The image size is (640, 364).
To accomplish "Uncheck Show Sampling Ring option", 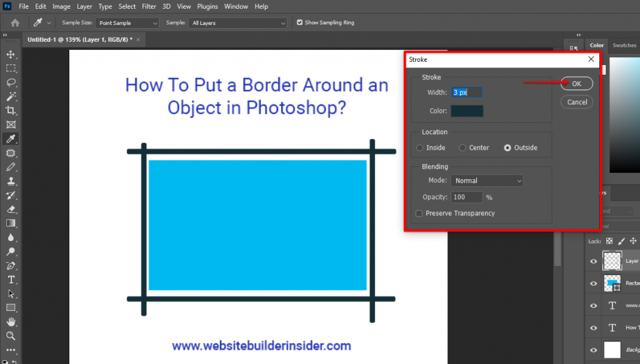I will pyautogui.click(x=300, y=22).
